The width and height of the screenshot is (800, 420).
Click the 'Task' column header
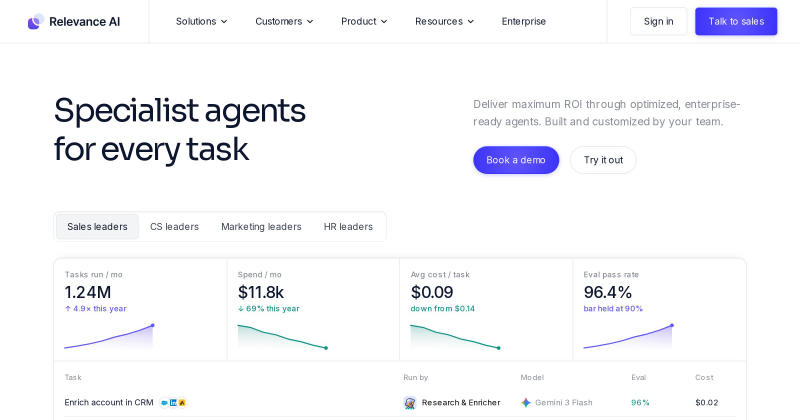point(73,378)
